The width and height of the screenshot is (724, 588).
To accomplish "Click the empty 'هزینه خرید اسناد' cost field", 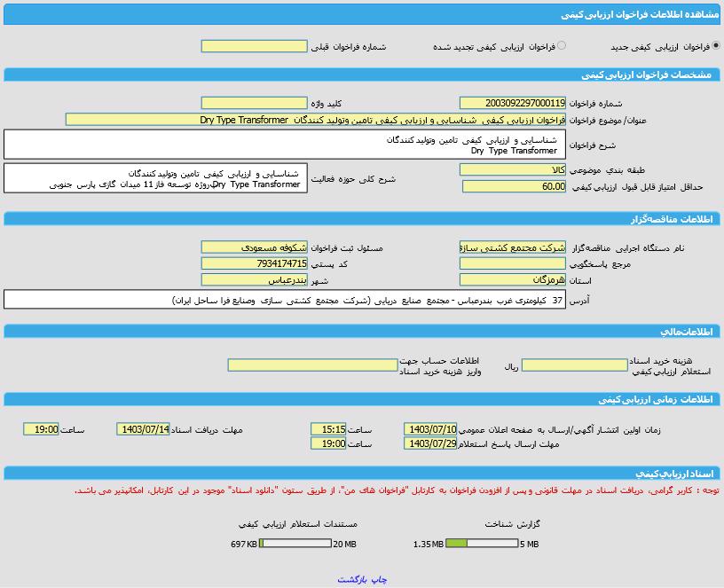I will 574,365.
